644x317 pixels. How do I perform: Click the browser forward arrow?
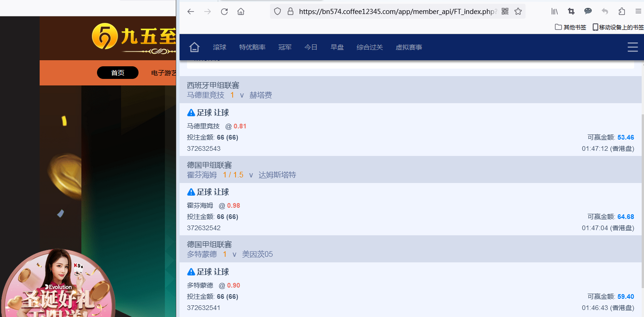tap(208, 12)
